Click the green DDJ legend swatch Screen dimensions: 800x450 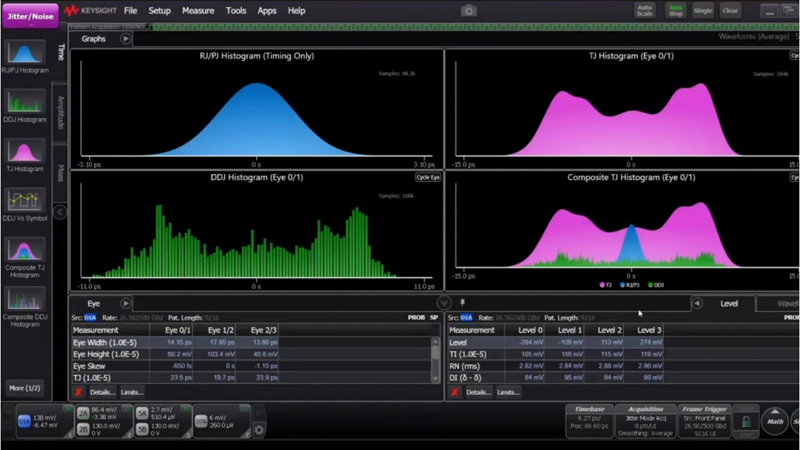click(650, 285)
